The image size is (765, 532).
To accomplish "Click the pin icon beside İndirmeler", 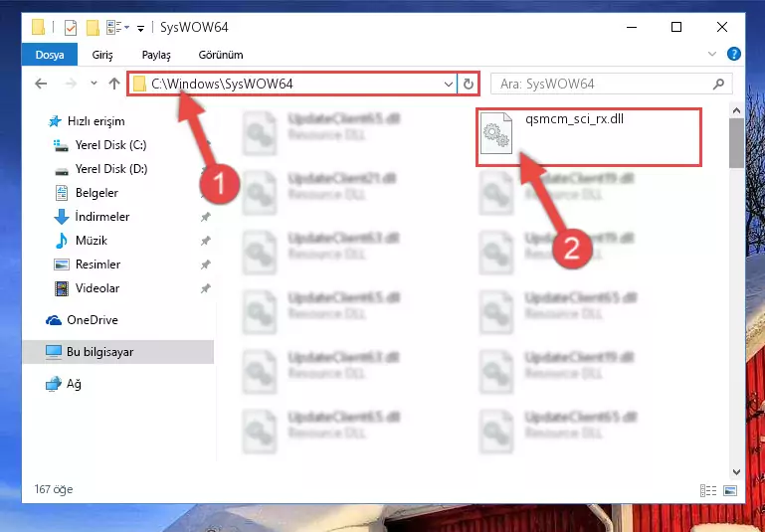I will [x=205, y=217].
